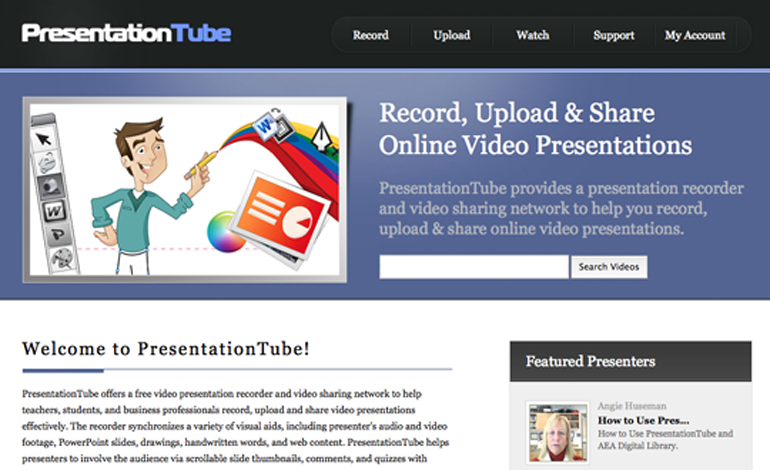This screenshot has height=470, width=770.
Task: Click the orange PowerPoint slide icon in banner
Action: [282, 217]
